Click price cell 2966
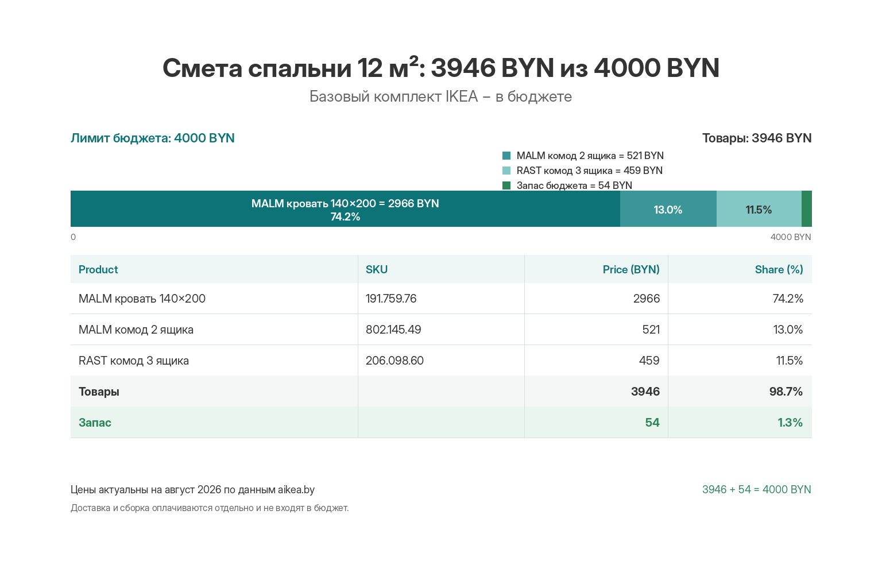This screenshot has width=882, height=588. tap(596, 299)
